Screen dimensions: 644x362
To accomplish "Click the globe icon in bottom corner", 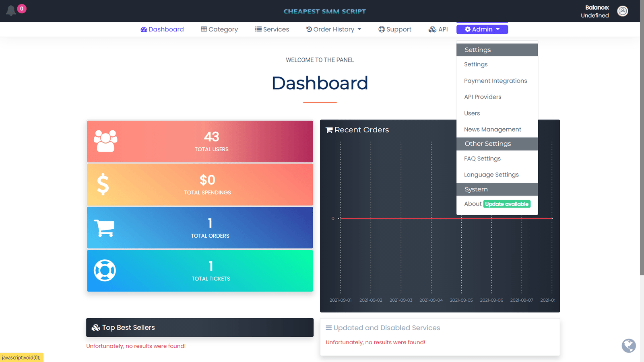I will coord(628,346).
